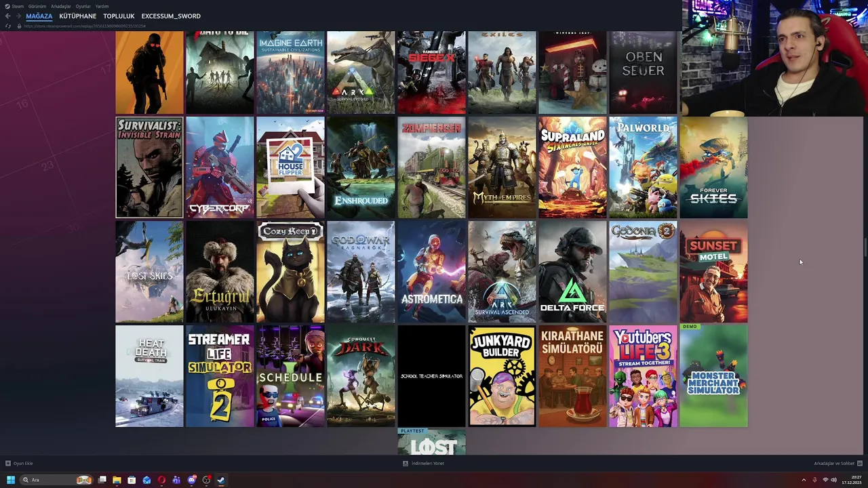This screenshot has width=868, height=488.
Task: Open Microsoft Store from the taskbar
Action: 132,480
